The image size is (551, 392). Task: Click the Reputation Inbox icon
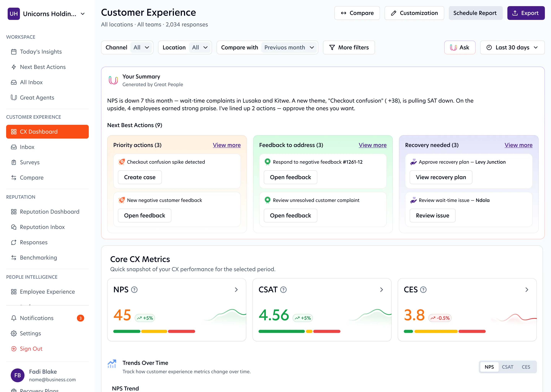[x=14, y=227]
